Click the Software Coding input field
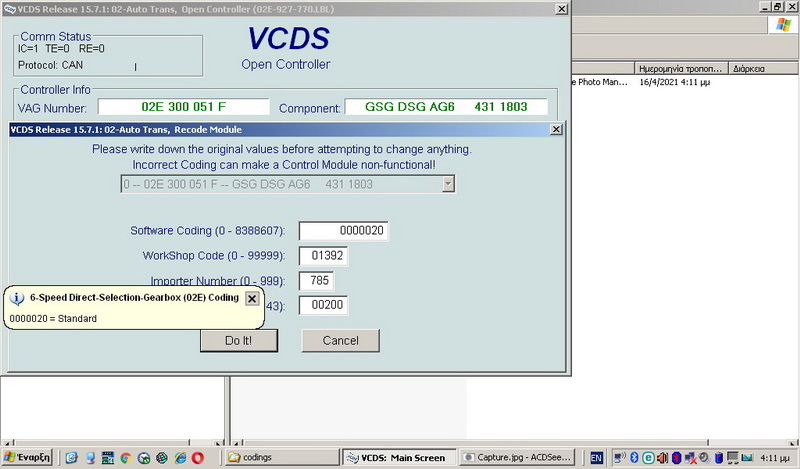This screenshot has height=469, width=800. (x=343, y=231)
